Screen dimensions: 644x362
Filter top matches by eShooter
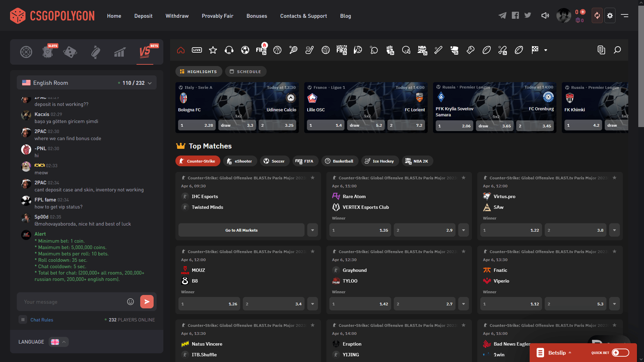239,161
